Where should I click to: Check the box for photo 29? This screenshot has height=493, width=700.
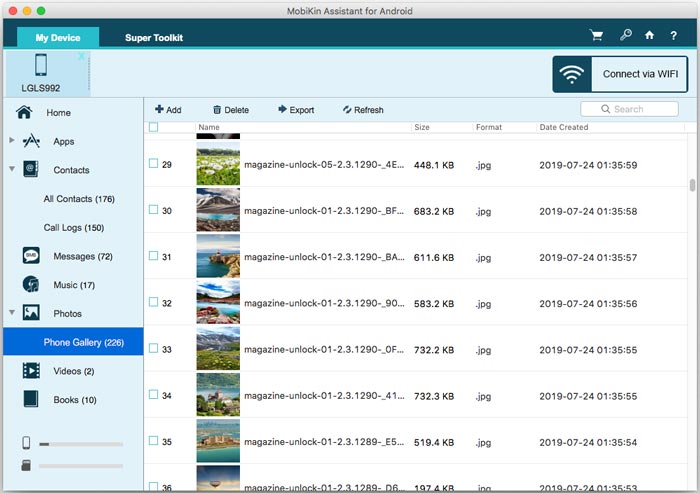click(153, 163)
